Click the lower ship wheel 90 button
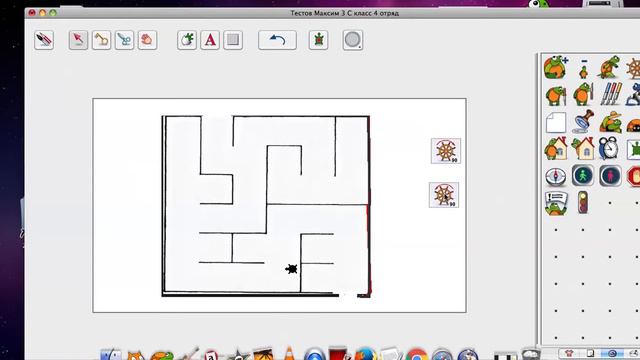 coord(444,195)
